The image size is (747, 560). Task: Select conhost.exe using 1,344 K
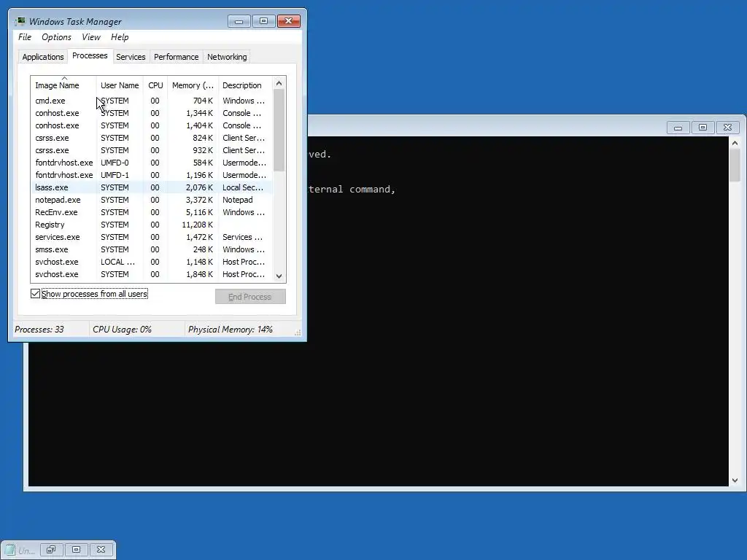[152, 113]
